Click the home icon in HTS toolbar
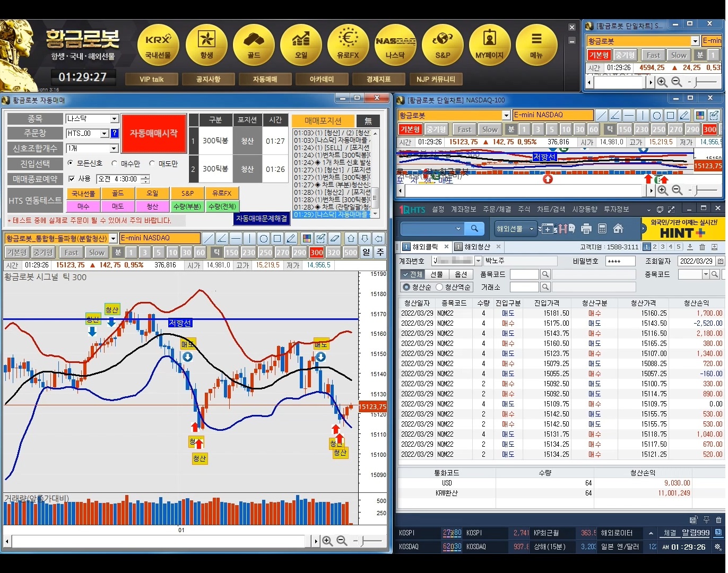 [618, 229]
